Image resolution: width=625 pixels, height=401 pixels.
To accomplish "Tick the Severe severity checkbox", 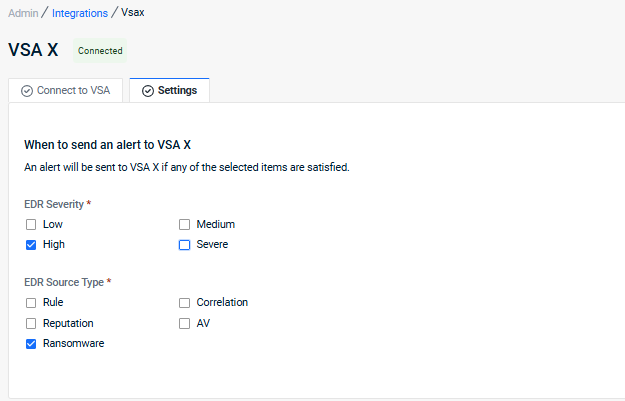I will coord(184,244).
